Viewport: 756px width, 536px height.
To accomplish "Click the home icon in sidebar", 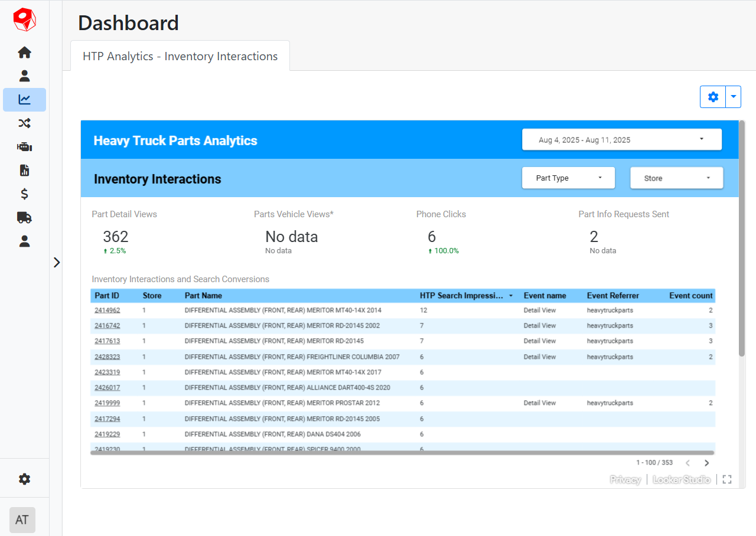I will tap(24, 53).
